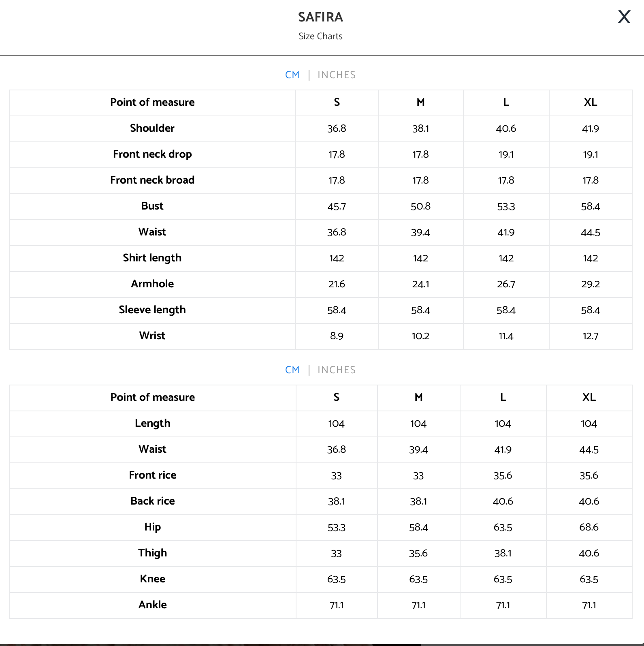Select the L column header in bottom table
Viewport: 644px width, 646px height.
(x=503, y=397)
